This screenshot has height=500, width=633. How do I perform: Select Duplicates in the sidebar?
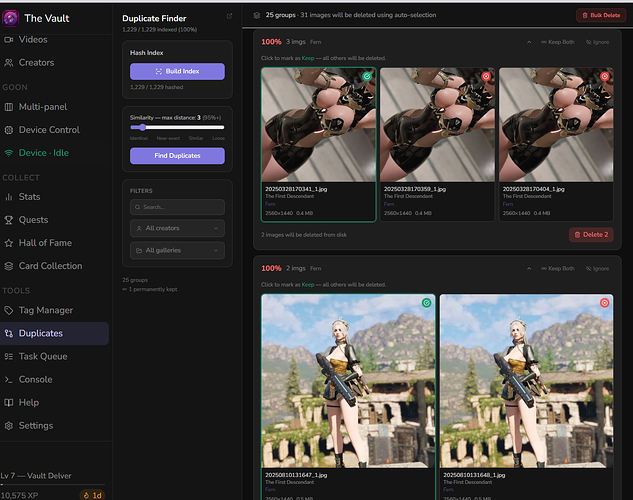[54, 333]
